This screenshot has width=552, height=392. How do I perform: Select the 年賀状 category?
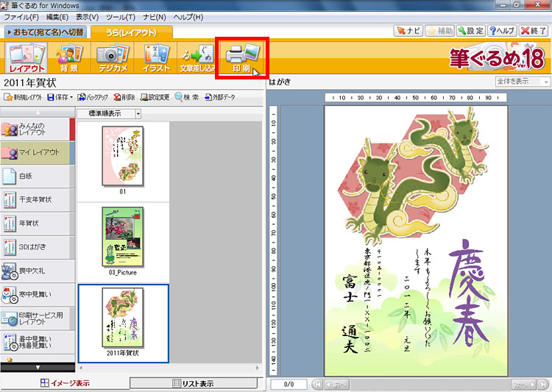point(38,224)
